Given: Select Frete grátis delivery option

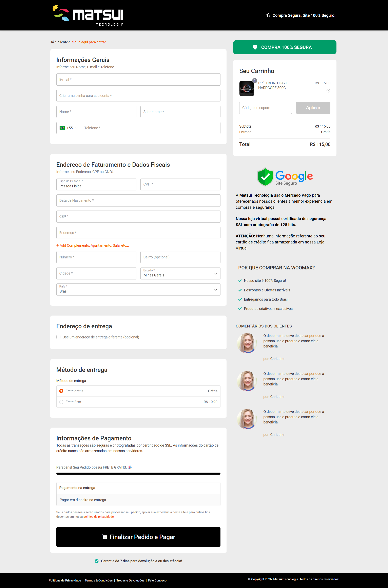Looking at the screenshot, I should [61, 391].
